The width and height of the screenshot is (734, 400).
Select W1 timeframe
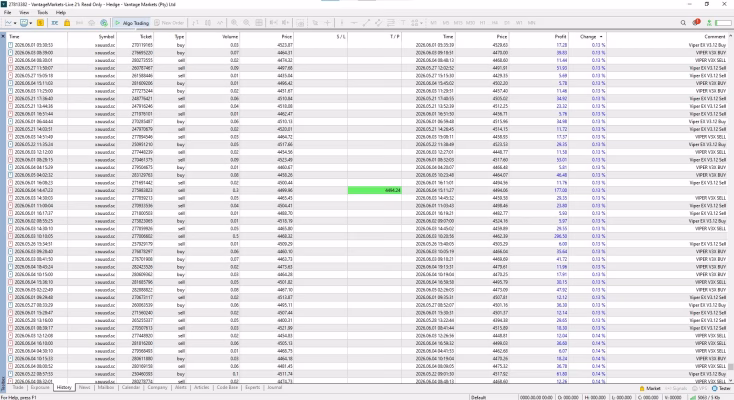coord(519,22)
